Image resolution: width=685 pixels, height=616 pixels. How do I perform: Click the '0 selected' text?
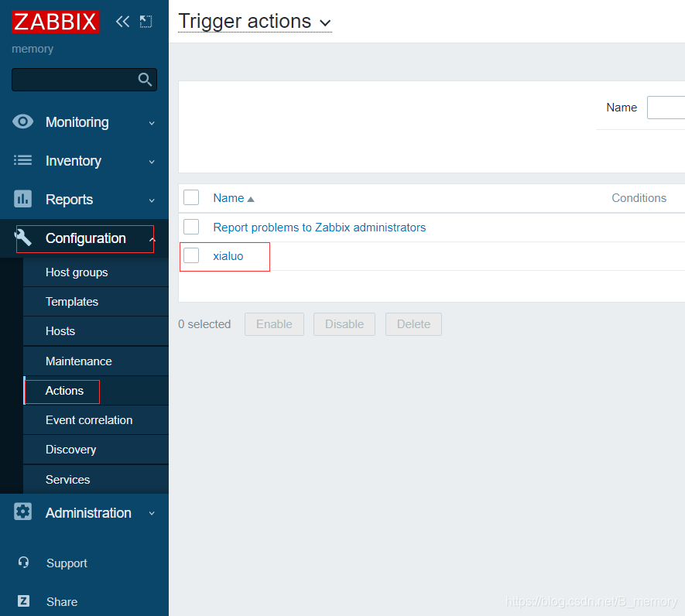[204, 324]
